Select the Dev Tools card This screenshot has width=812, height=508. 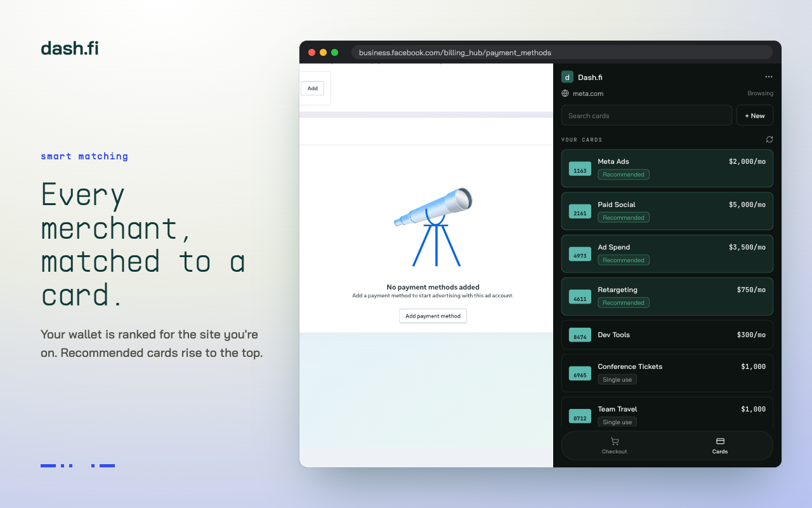pyautogui.click(x=667, y=335)
